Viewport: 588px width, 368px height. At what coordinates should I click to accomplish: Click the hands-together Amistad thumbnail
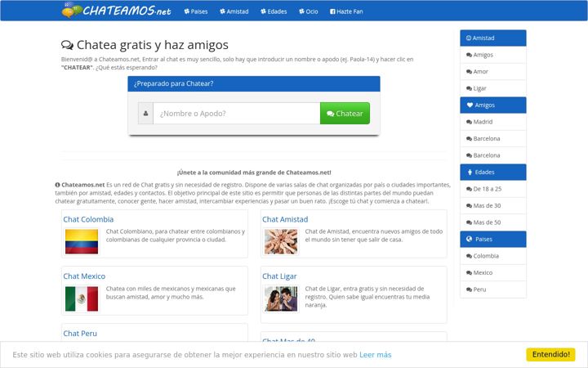coord(281,242)
